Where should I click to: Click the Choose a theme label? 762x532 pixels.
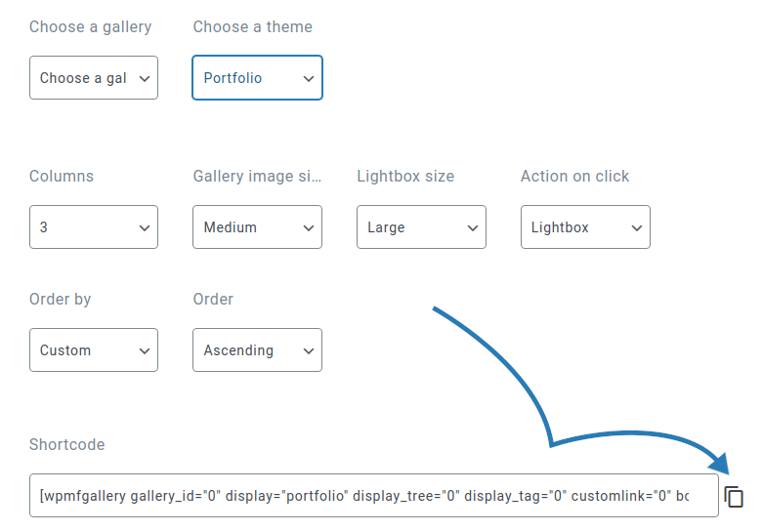[252, 26]
